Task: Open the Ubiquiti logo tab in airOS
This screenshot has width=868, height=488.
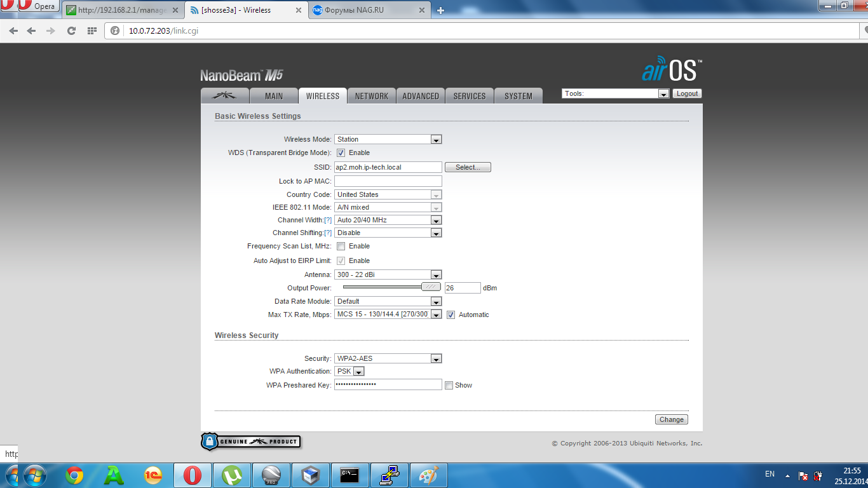Action: click(224, 96)
